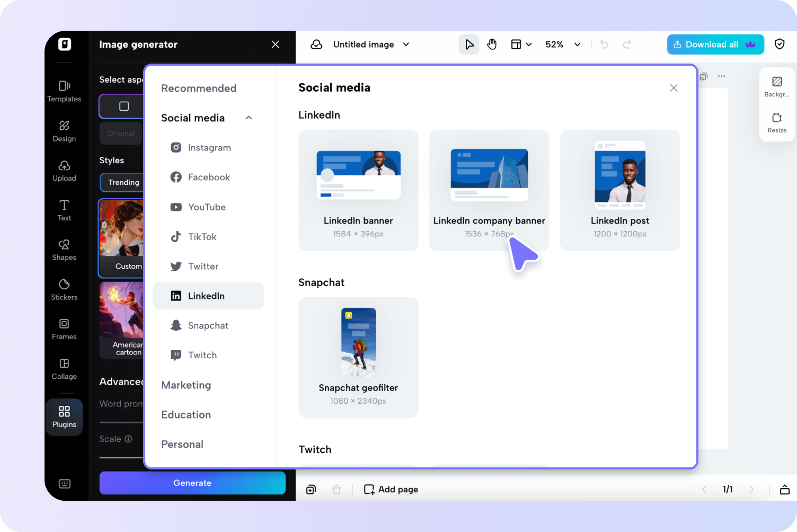
Task: Switch to the Trending styles tab
Action: [x=122, y=182]
